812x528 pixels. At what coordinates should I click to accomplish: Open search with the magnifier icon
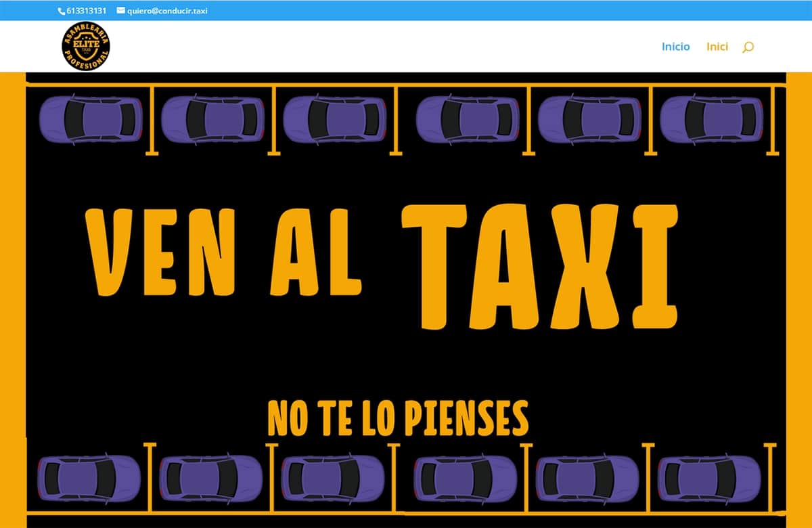748,47
